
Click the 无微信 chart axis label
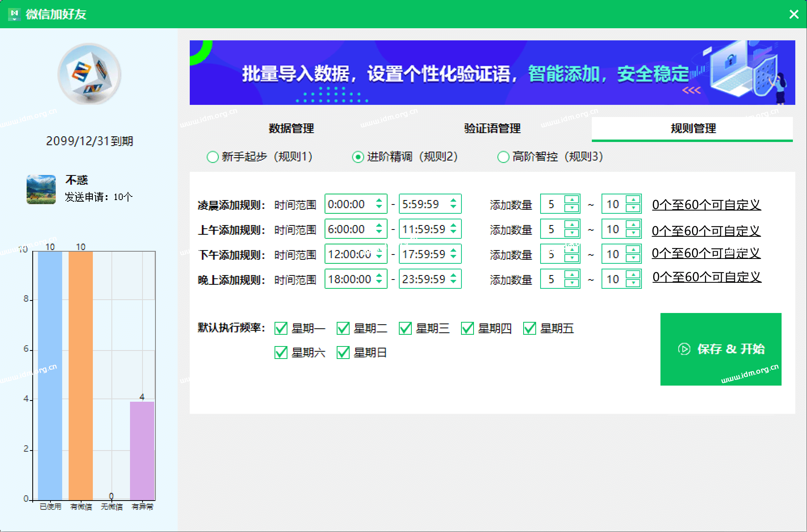[x=111, y=507]
